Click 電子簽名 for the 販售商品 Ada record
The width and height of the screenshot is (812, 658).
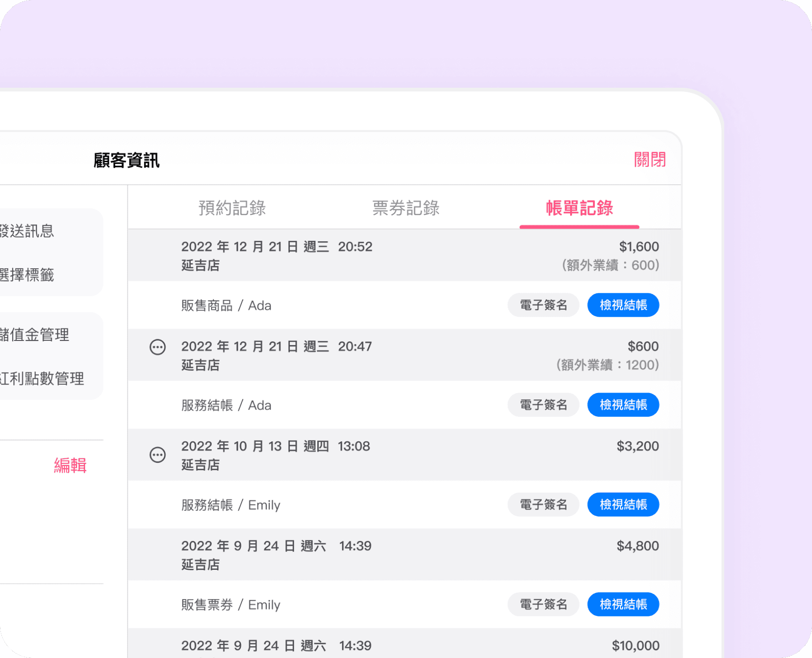click(543, 305)
